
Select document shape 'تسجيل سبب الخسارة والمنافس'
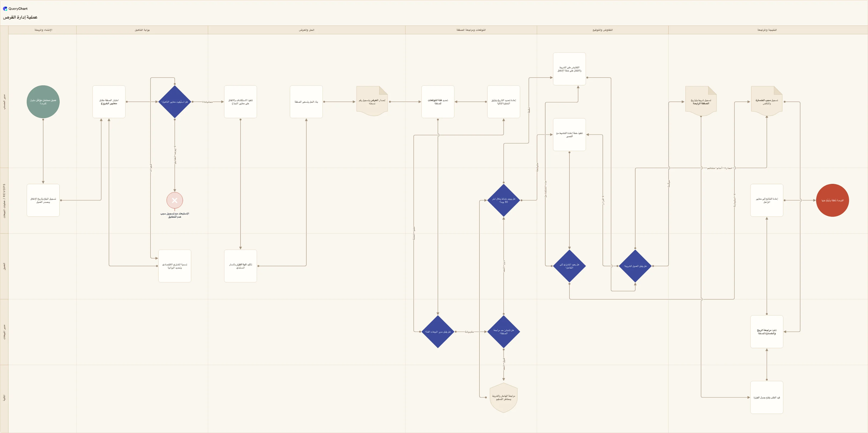coord(767,101)
